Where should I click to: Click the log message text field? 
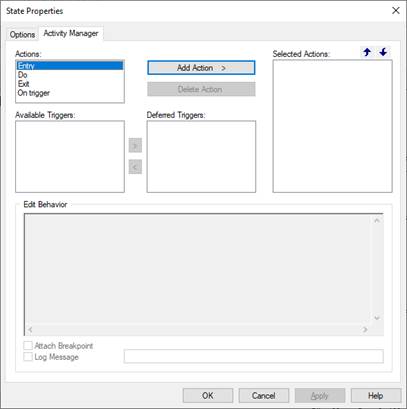[x=254, y=356]
